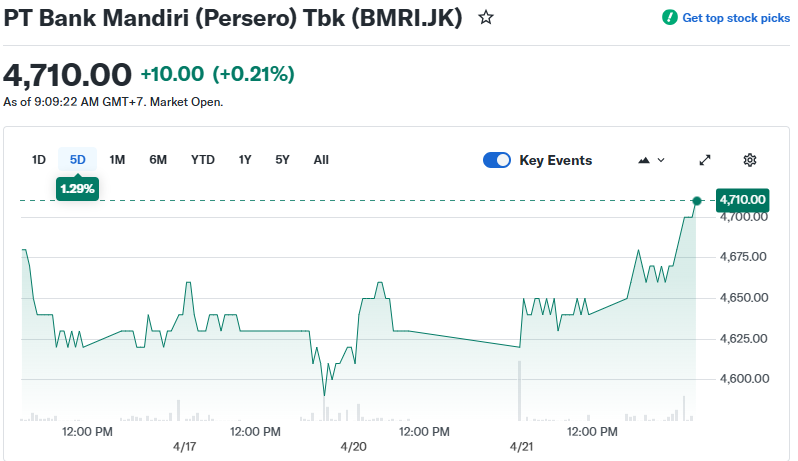The height and width of the screenshot is (461, 798).
Task: Click the green checkmark stock picks icon
Action: tap(670, 18)
